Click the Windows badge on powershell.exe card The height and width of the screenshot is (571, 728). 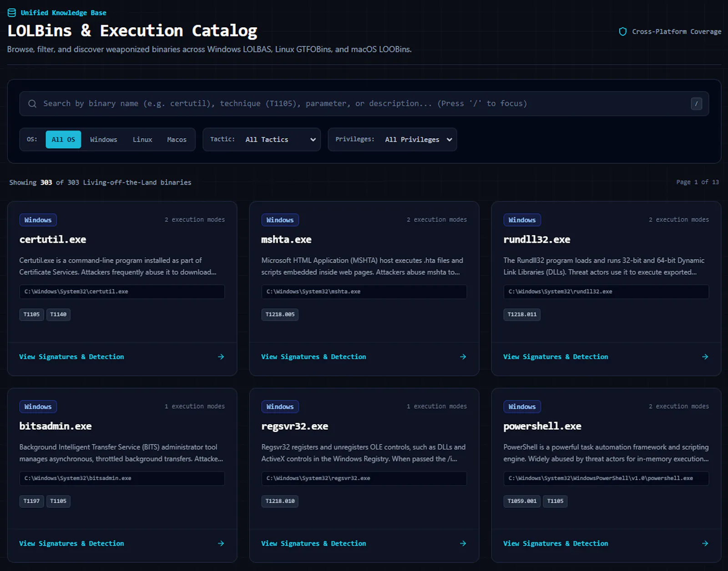click(522, 407)
